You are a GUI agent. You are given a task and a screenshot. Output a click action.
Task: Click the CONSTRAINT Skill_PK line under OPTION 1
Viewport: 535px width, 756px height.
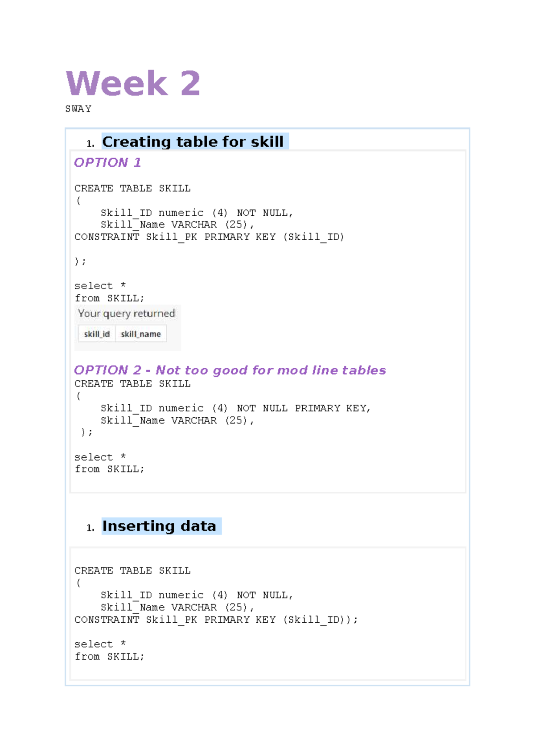(x=209, y=237)
